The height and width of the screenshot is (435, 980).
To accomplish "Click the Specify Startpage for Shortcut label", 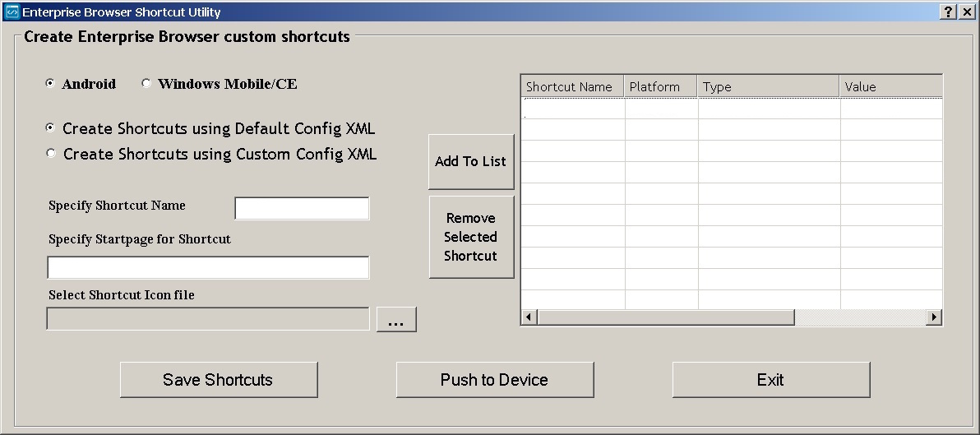I will (140, 239).
